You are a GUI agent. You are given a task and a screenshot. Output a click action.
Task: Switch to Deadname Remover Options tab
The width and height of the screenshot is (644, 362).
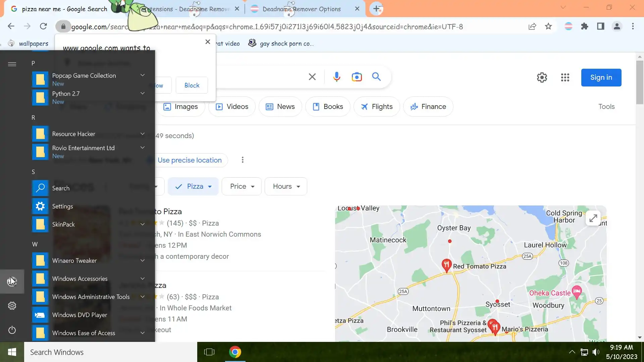301,9
